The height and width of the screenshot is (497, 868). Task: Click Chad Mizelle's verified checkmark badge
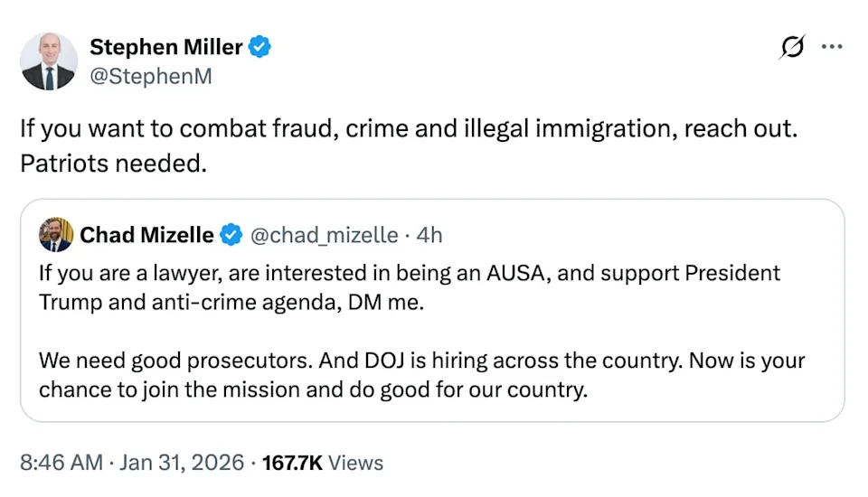231,235
